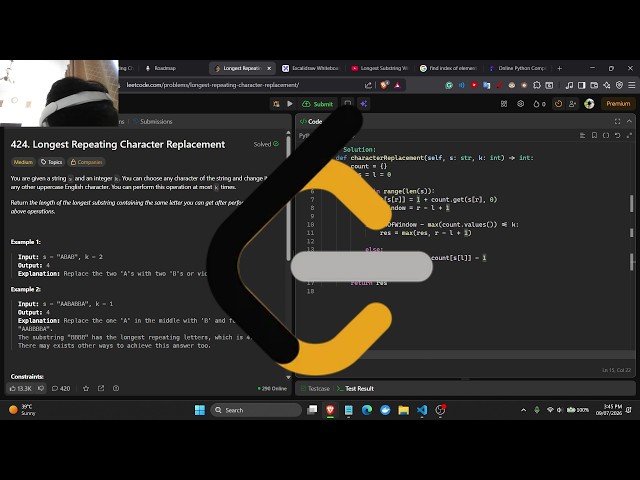Open the Brave sidebar panel icon

[x=582, y=85]
